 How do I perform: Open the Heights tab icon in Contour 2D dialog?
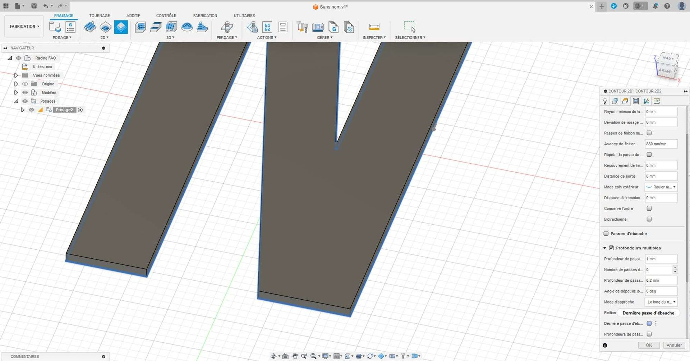[x=625, y=101]
